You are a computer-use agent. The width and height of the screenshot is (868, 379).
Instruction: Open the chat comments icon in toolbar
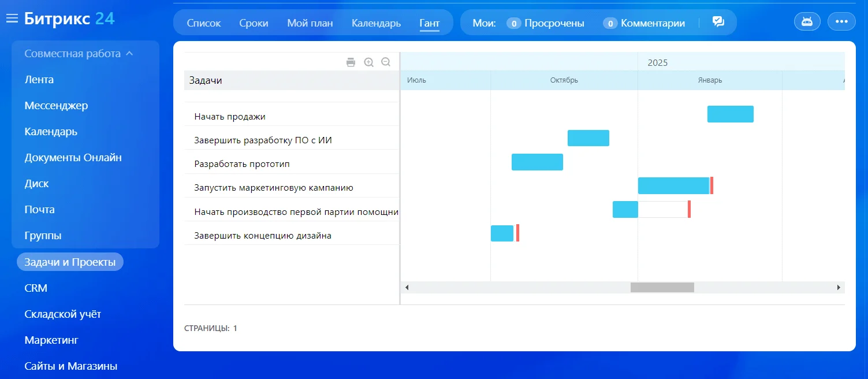coord(718,23)
